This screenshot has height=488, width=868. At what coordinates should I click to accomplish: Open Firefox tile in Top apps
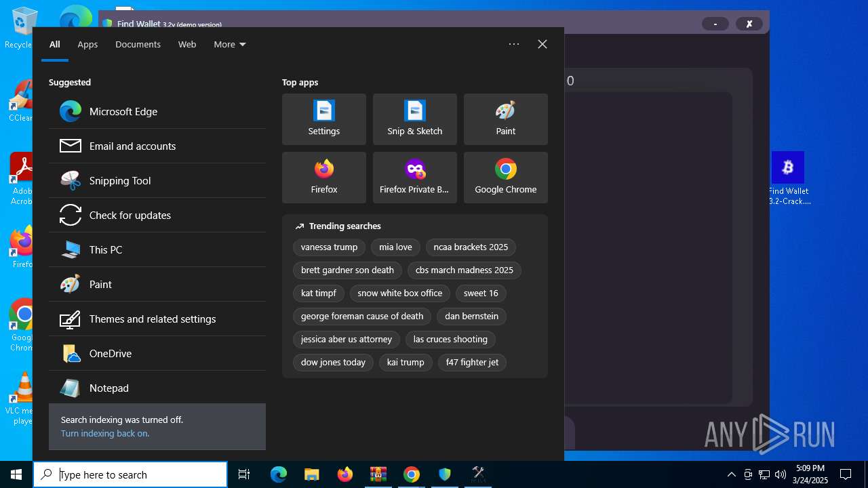click(x=324, y=178)
